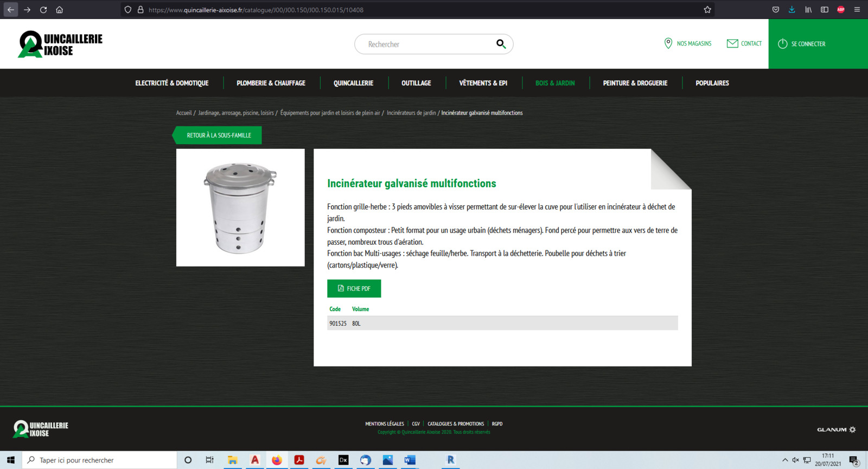Click Retour à la sous-famille button
The height and width of the screenshot is (469, 868).
(219, 135)
